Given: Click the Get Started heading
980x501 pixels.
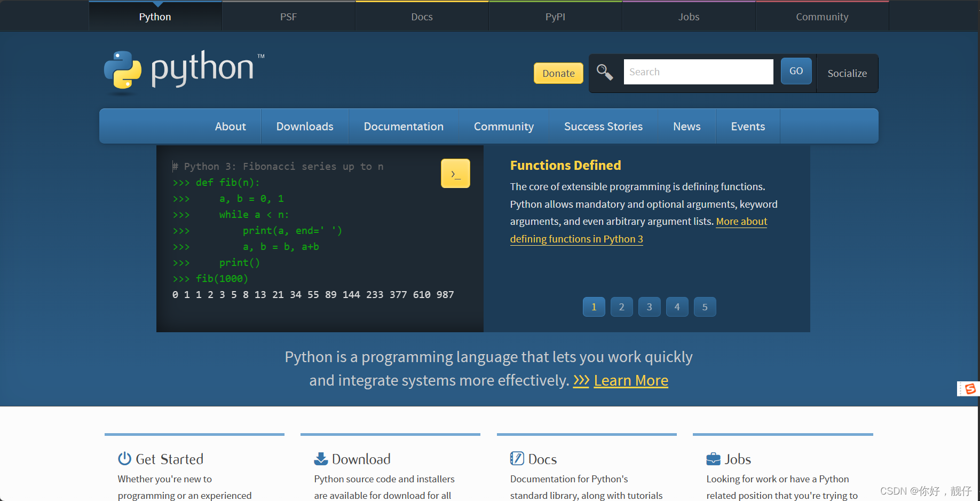Looking at the screenshot, I should (170, 459).
